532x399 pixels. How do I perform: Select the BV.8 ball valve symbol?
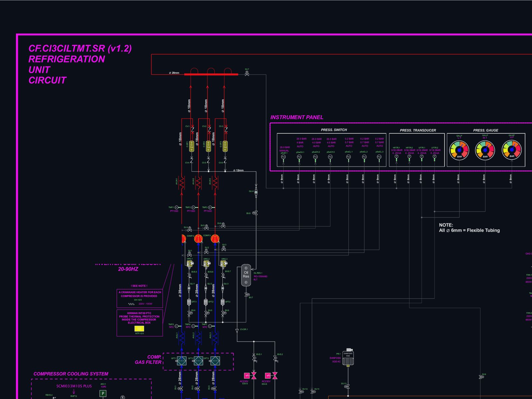(x=255, y=213)
